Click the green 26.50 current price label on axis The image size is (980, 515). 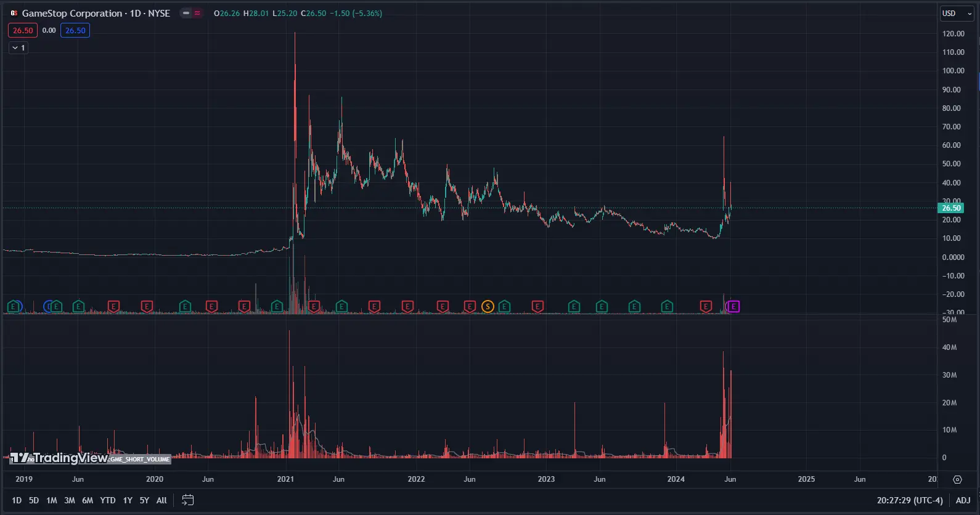click(x=951, y=208)
